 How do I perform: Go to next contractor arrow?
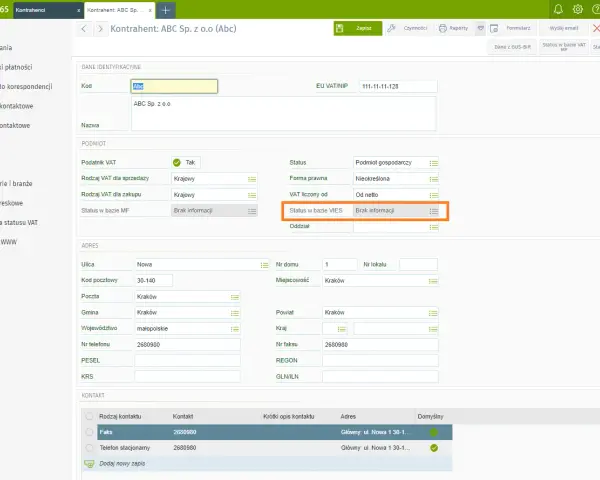tap(100, 29)
